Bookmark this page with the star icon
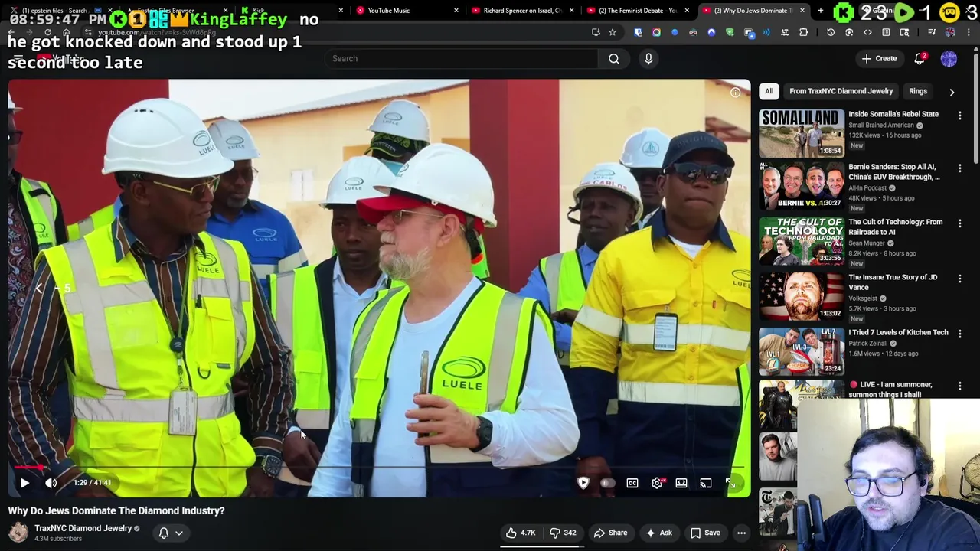Viewport: 980px width, 551px height. tap(612, 32)
